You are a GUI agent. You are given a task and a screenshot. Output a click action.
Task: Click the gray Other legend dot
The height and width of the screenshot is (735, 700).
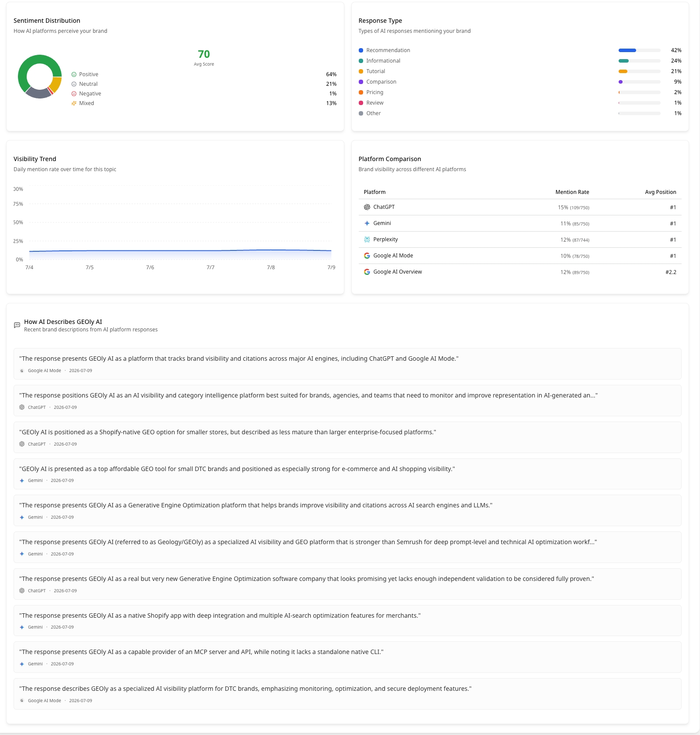(x=361, y=113)
